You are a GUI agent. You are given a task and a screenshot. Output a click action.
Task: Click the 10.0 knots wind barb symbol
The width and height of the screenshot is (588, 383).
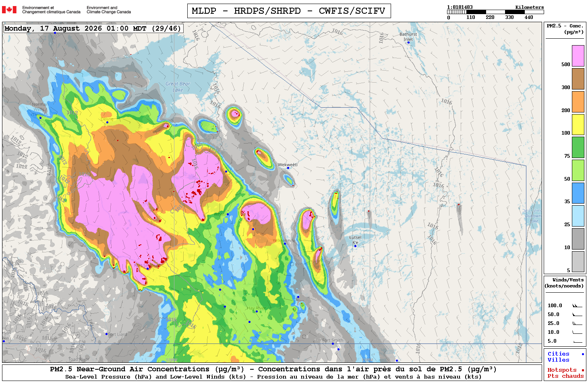(577, 332)
